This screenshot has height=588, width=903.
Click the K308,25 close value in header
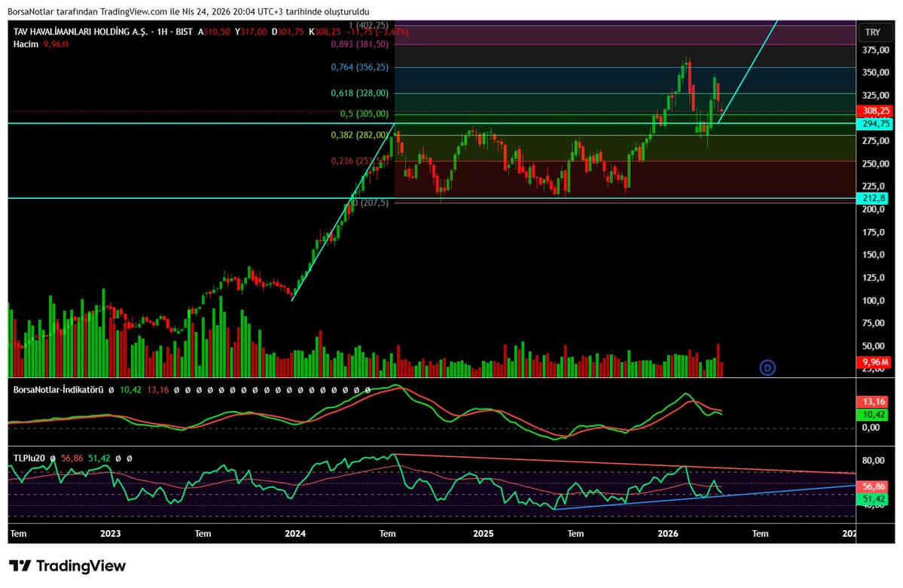tap(325, 32)
